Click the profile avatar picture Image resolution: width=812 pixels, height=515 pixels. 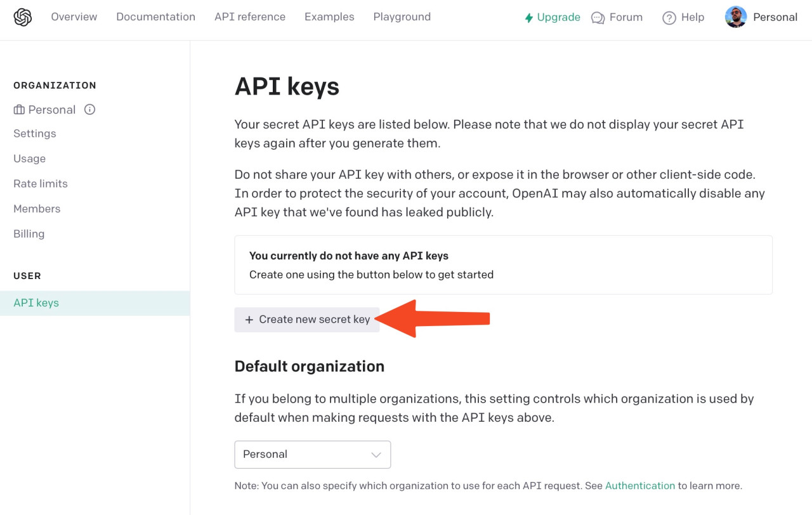click(x=736, y=17)
